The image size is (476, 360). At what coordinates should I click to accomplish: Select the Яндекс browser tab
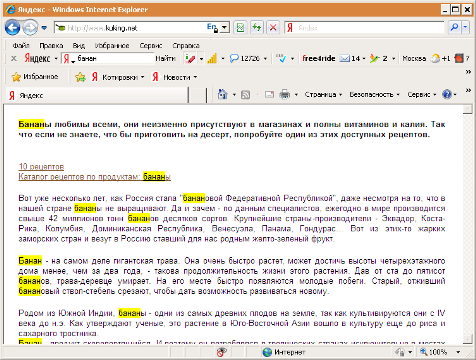(x=97, y=96)
